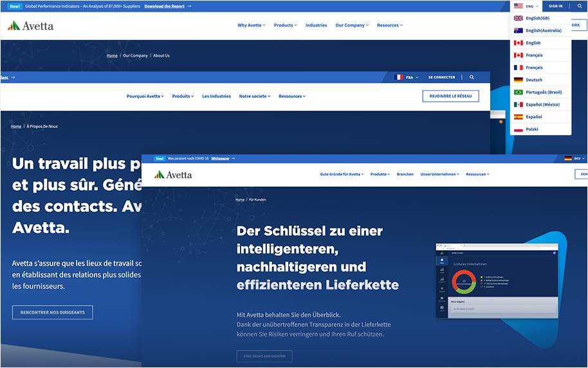Select Português (Brasil) language option
This screenshot has width=588, height=368.
point(540,92)
